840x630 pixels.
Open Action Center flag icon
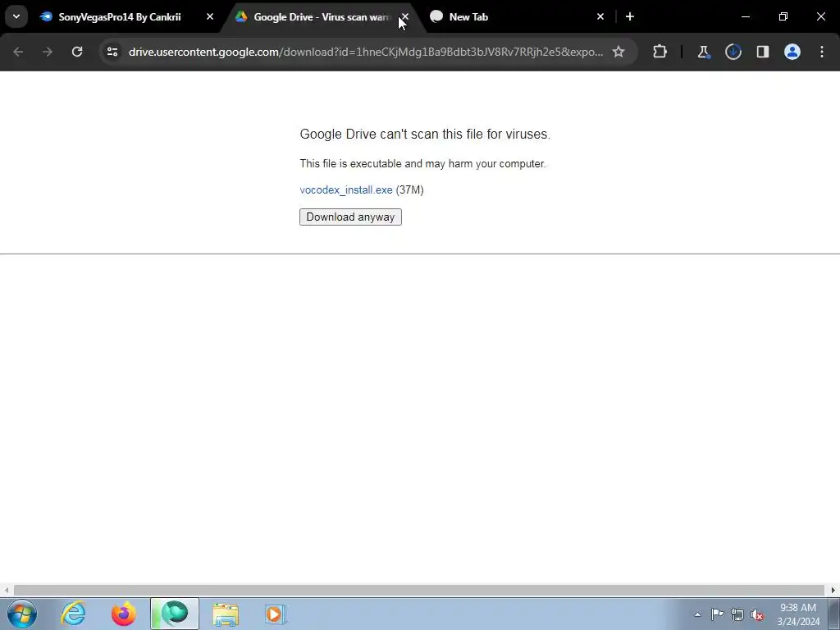[717, 614]
